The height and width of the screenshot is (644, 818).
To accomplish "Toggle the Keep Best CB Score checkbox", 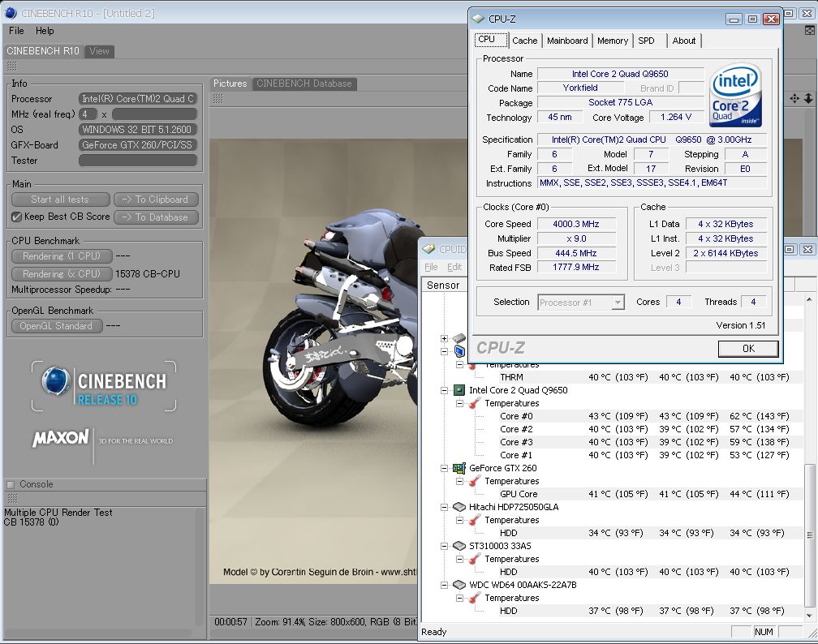I will point(16,217).
